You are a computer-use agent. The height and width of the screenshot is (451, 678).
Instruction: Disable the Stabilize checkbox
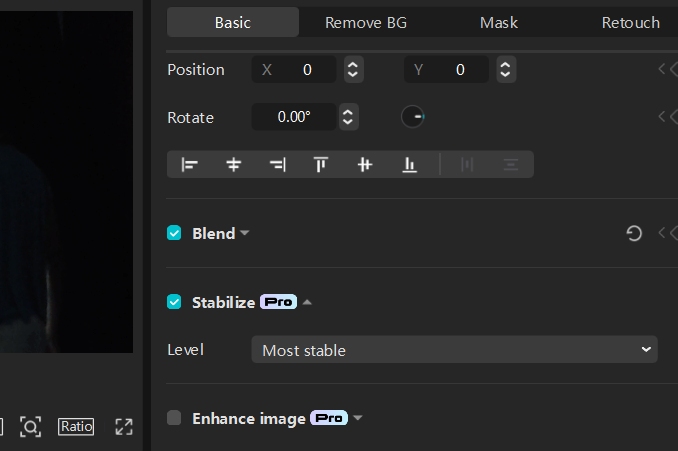click(174, 302)
